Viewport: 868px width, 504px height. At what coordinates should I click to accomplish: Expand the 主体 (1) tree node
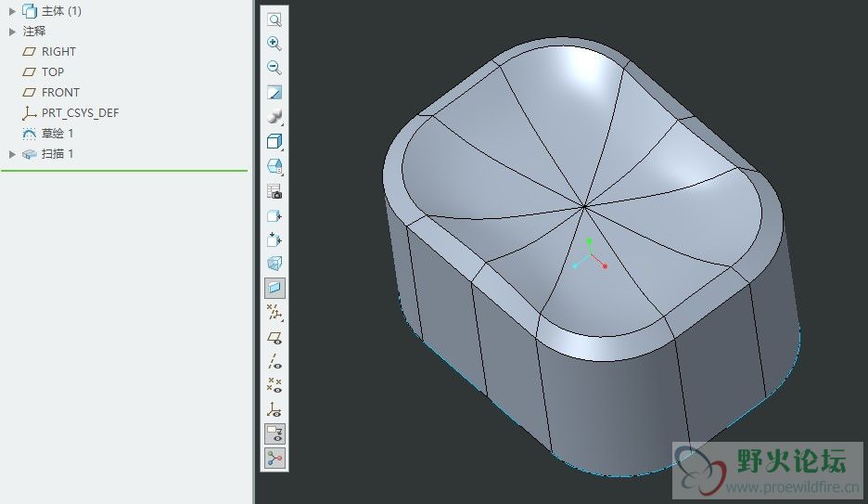click(x=12, y=11)
